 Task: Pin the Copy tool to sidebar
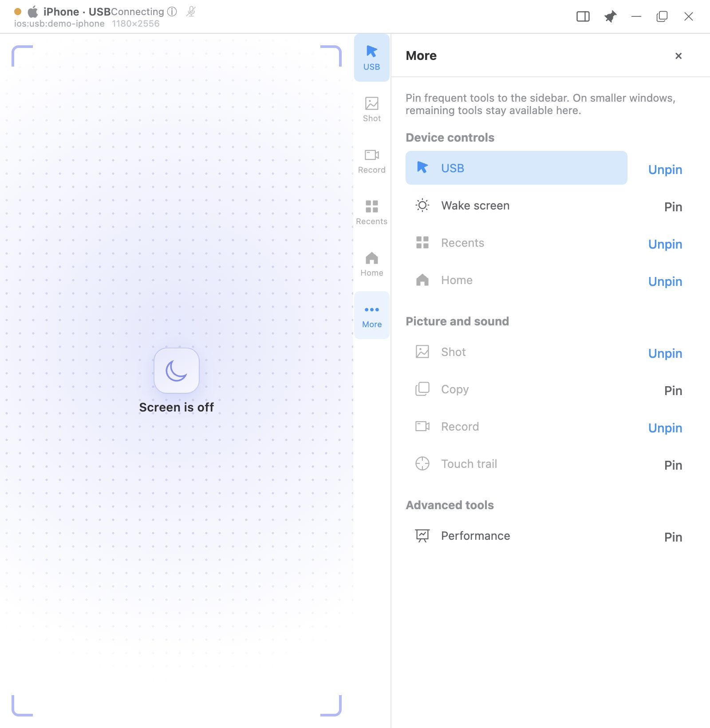click(673, 391)
